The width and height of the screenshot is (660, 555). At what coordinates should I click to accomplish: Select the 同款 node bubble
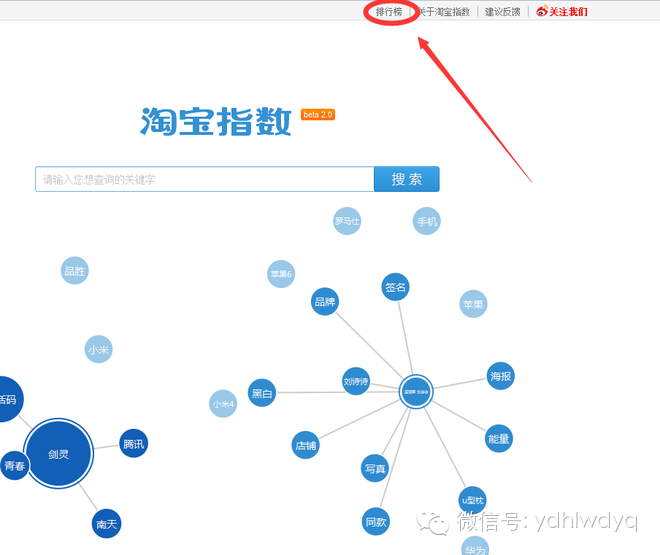tap(376, 521)
